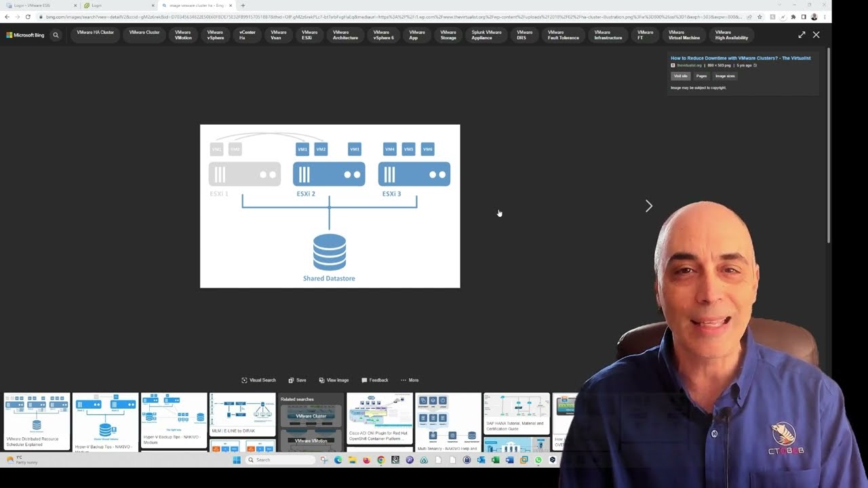Select VMware ESXi search chip
This screenshot has height=488, width=868.
tap(309, 35)
